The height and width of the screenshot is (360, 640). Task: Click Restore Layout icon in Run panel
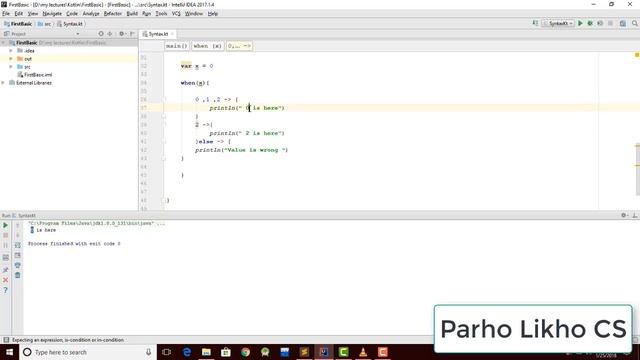pyautogui.click(x=6, y=258)
